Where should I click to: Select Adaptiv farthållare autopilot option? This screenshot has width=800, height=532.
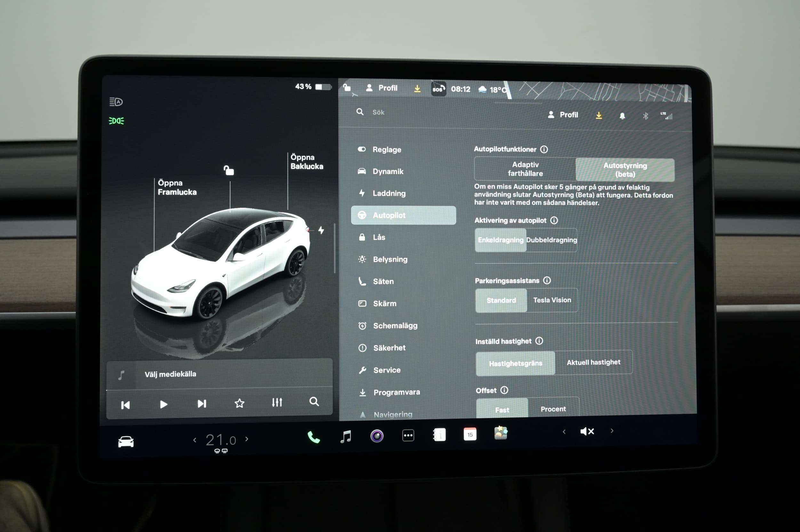525,169
